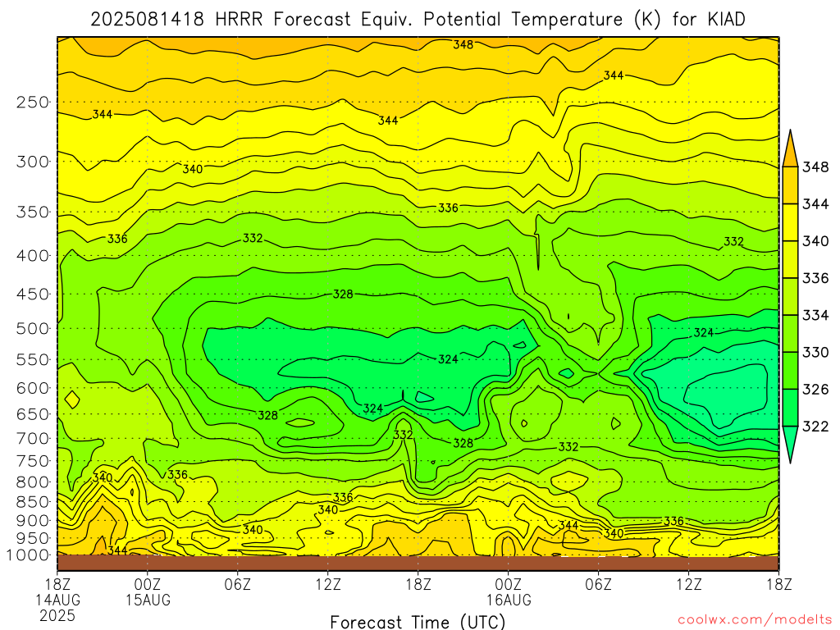This screenshot has height=630, width=840.
Task: Click the colorbar 348 value label
Action: pos(815,167)
